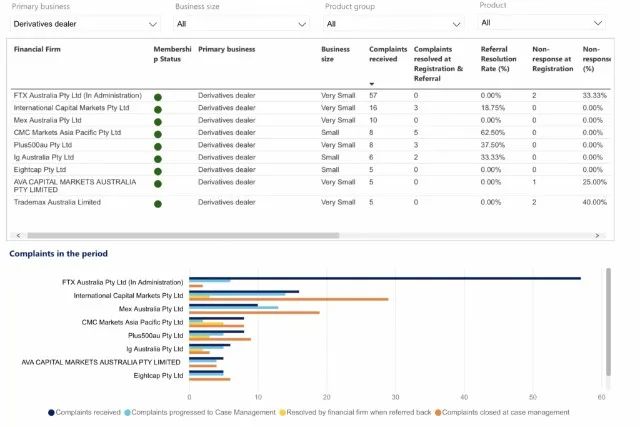Select Mex Australia Pty Ltd table row
The height and width of the screenshot is (427, 640).
pyautogui.click(x=311, y=120)
